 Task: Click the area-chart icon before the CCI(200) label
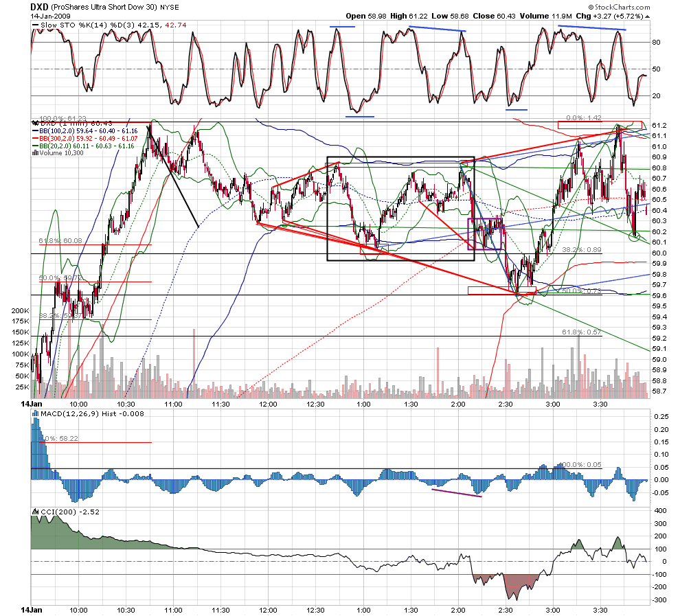pyautogui.click(x=36, y=512)
